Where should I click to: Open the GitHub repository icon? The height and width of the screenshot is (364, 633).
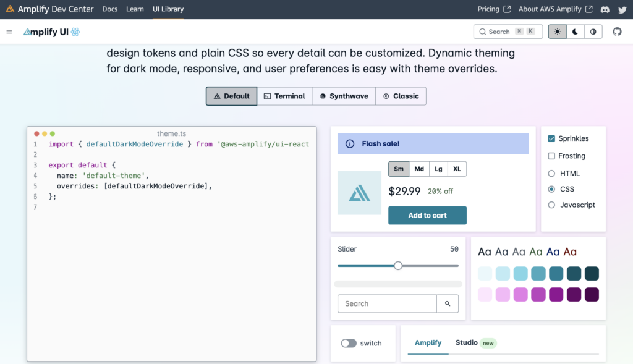(617, 32)
